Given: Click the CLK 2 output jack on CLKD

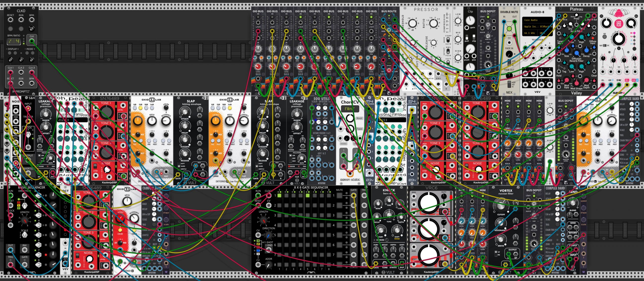Looking at the screenshot, I should click(x=21, y=73).
